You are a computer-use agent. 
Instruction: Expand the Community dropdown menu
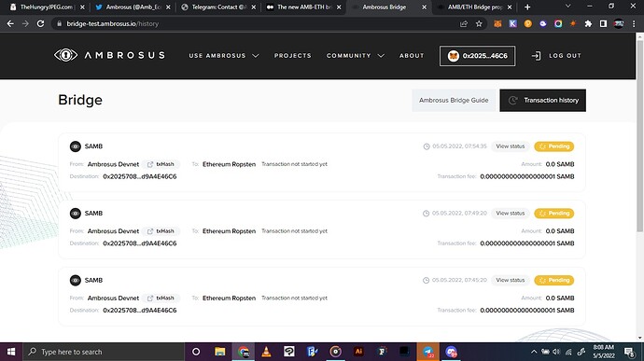pos(356,55)
